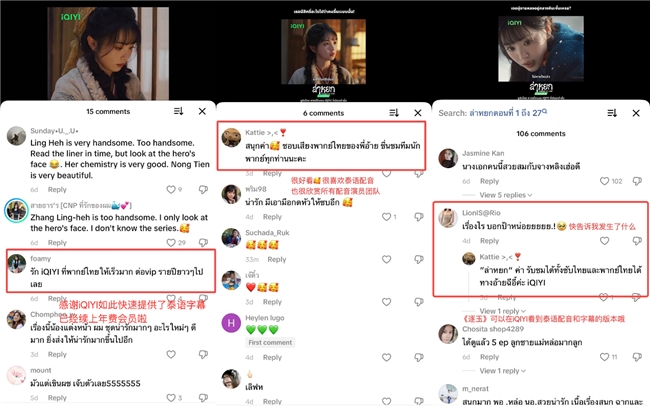Expand View 1 reply under Chosita shop4289

click(x=502, y=371)
